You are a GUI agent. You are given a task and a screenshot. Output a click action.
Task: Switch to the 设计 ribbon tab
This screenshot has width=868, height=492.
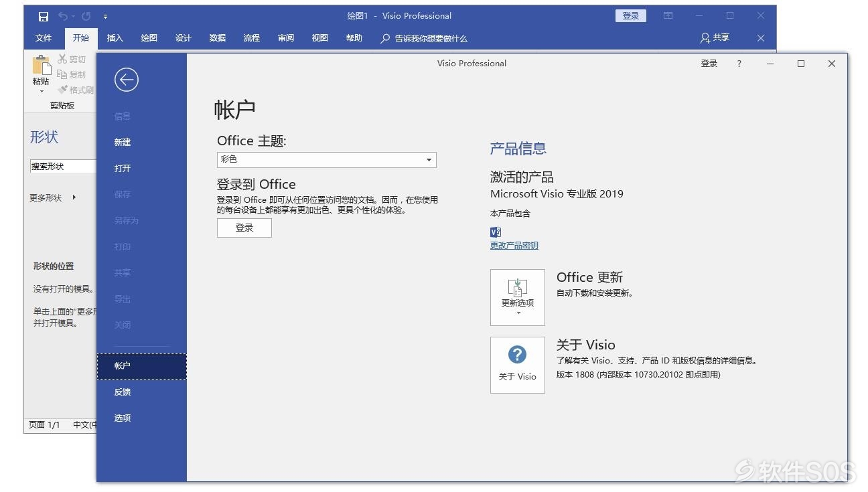pyautogui.click(x=184, y=38)
